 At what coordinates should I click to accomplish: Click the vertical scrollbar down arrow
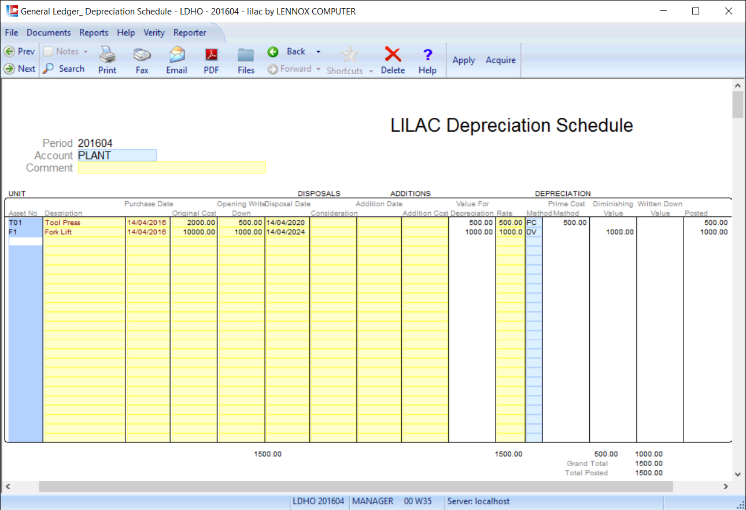click(737, 474)
